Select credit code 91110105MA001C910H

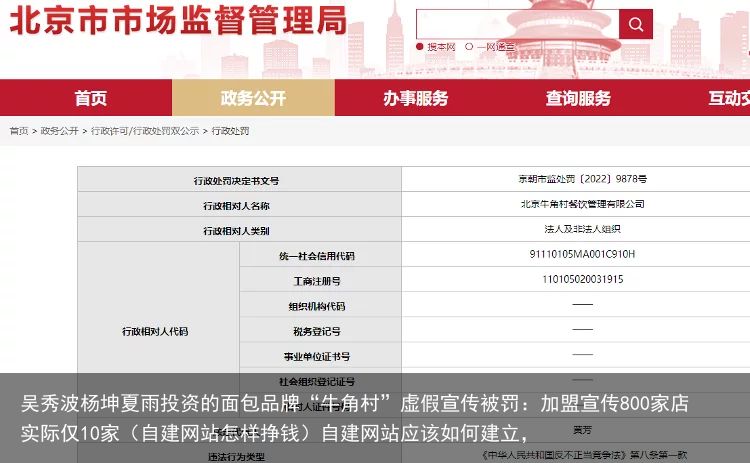[x=583, y=254]
